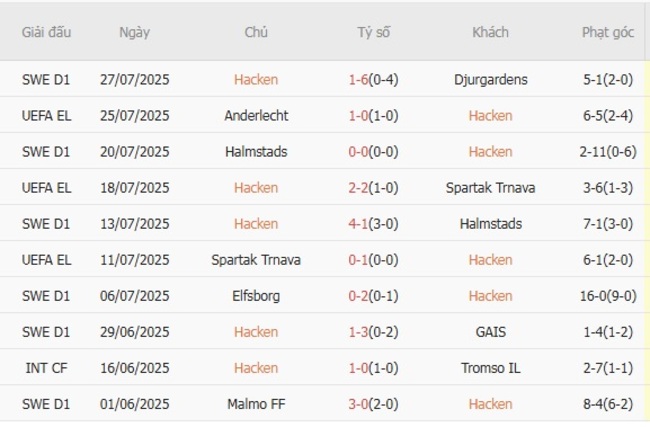Click the Ngày column header

(x=134, y=32)
